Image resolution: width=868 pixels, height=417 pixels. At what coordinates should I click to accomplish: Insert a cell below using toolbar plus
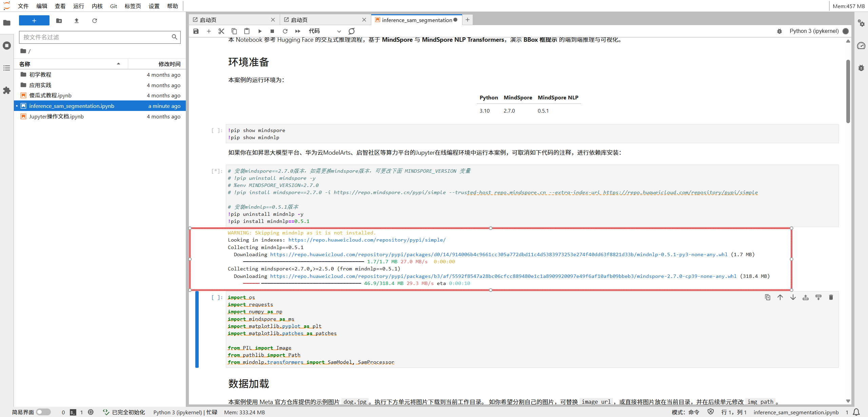[209, 31]
